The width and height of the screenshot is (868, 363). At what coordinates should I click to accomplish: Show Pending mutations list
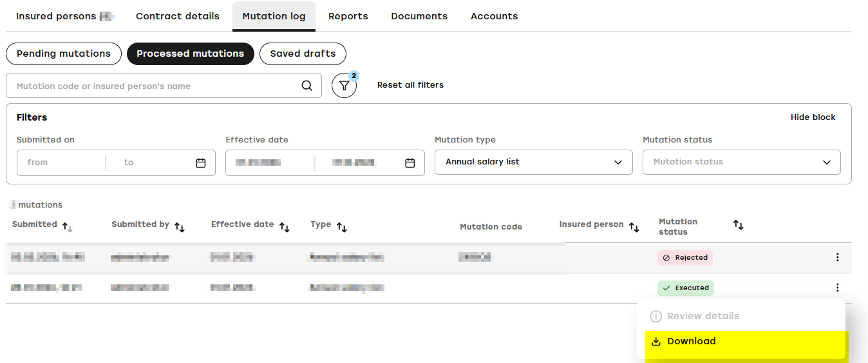coord(64,54)
